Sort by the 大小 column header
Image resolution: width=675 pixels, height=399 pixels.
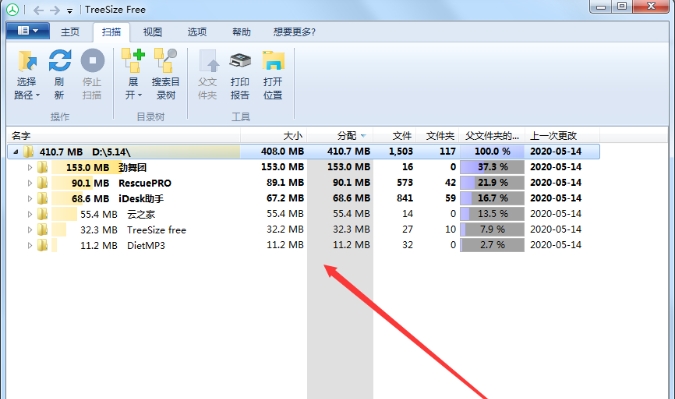pos(273,136)
